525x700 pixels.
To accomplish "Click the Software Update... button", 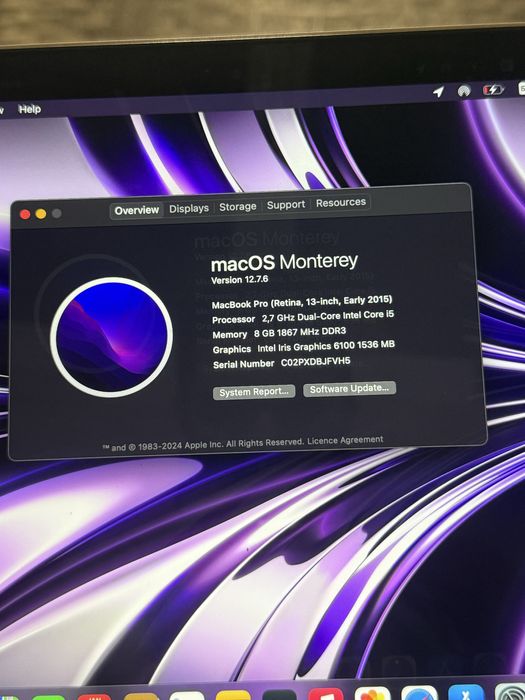I will pyautogui.click(x=350, y=388).
